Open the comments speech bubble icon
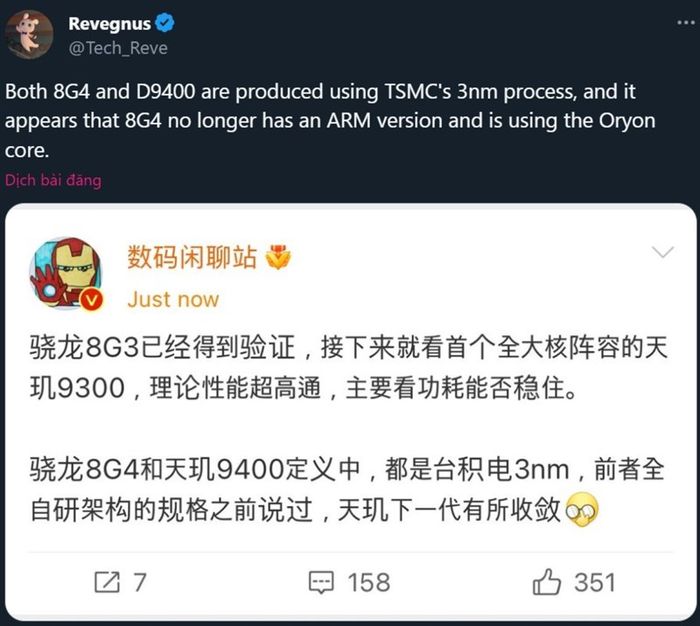 point(321,582)
